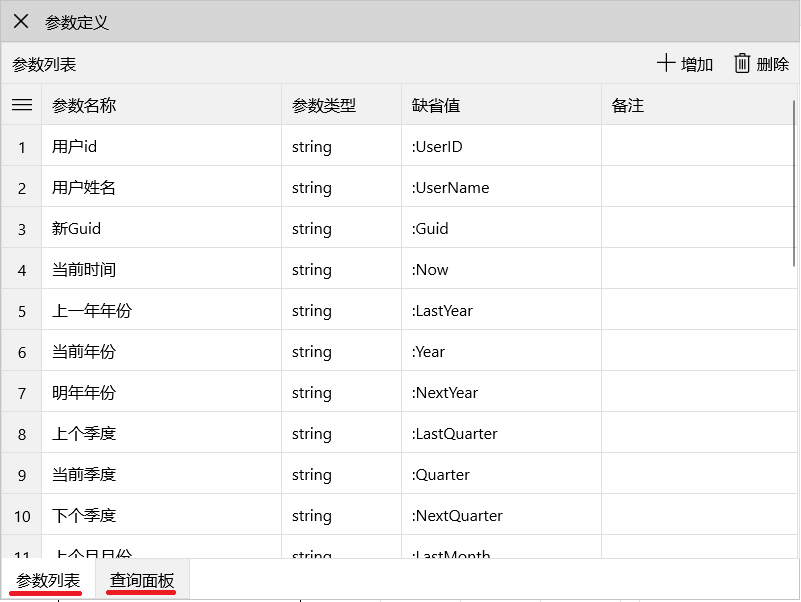
Task: Open the hamburger menu in table header
Action: pyautogui.click(x=22, y=105)
